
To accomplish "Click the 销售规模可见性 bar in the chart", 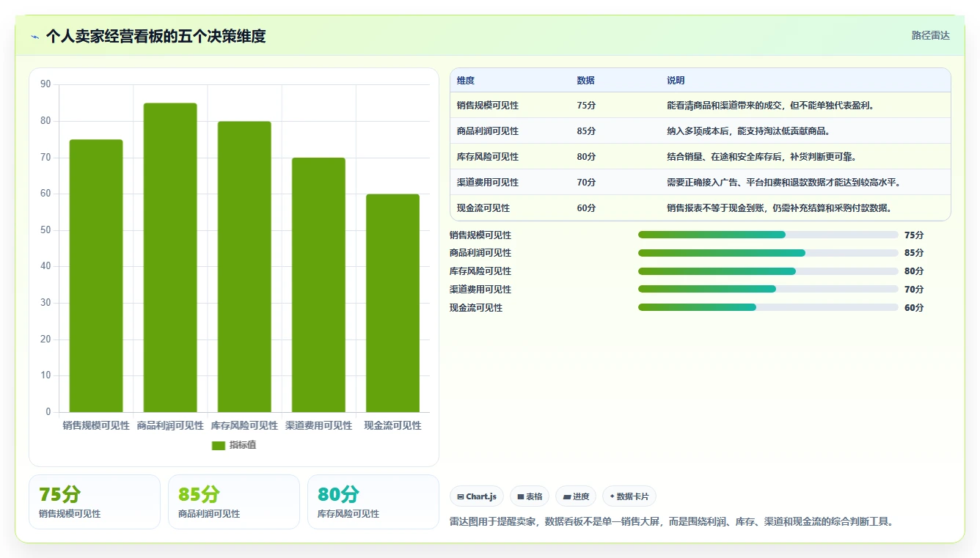I will click(x=96, y=276).
